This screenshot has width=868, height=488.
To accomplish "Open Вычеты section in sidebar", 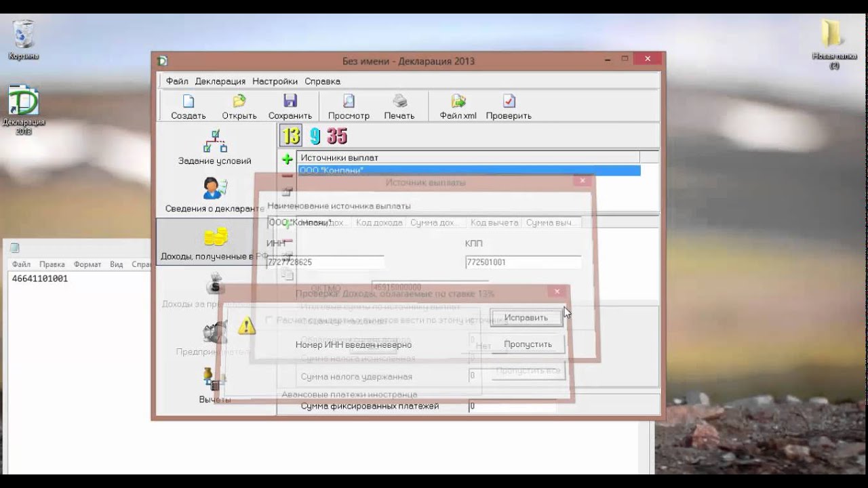I will (215, 386).
